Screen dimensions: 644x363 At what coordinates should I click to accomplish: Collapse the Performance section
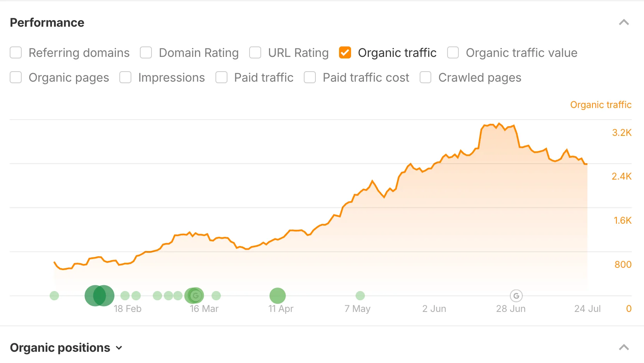[624, 22]
